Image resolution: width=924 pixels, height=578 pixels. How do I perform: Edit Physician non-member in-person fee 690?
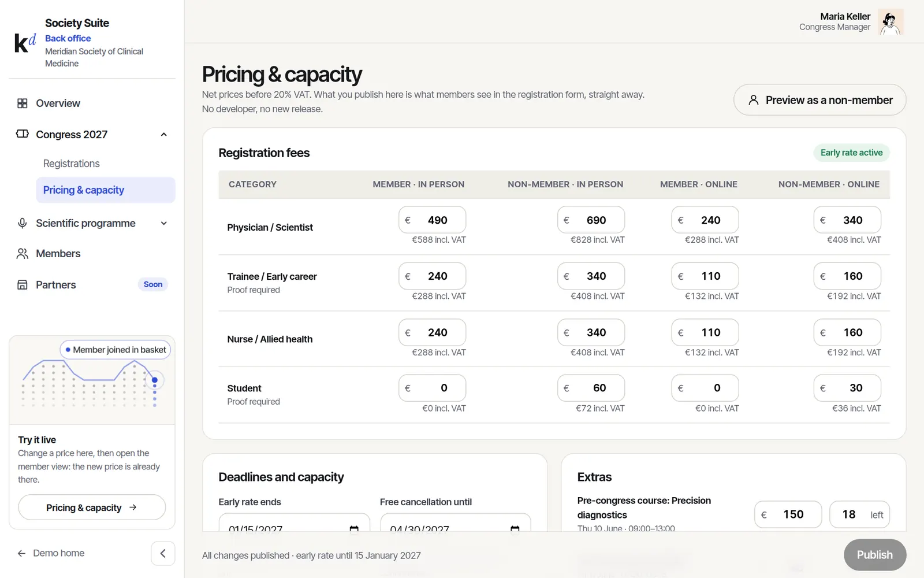coord(591,220)
